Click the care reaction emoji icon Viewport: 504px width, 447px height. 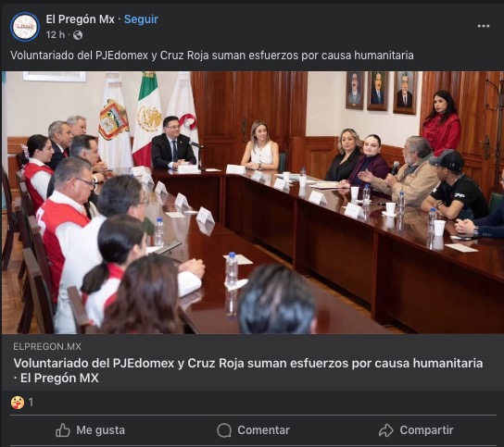(18, 402)
